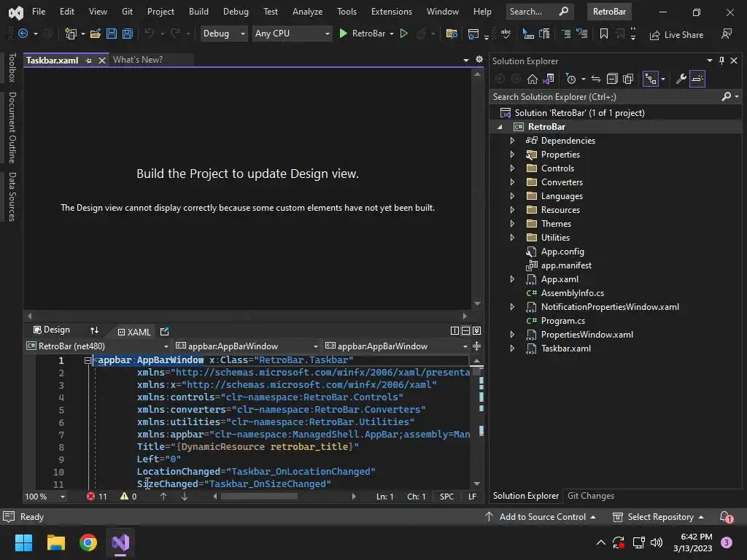Click the swap panes arrows next to Design

(x=94, y=330)
